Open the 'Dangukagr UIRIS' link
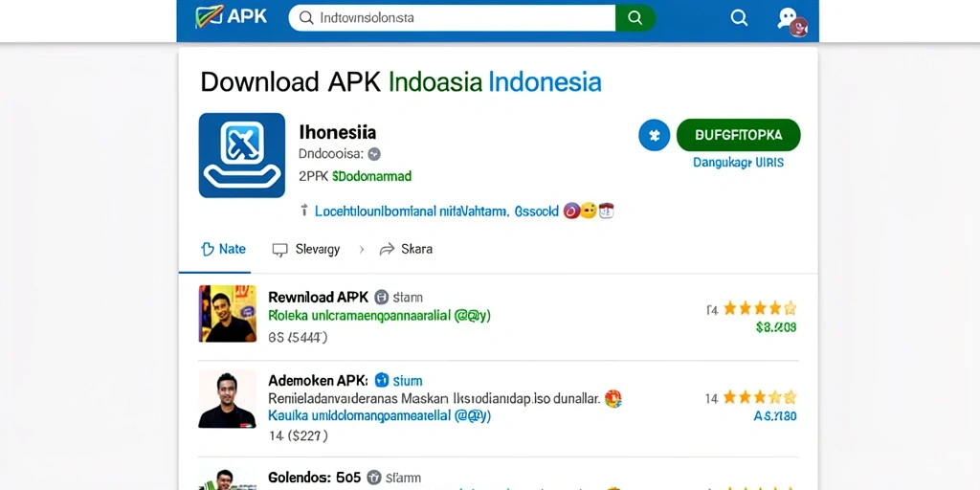Screen dimensions: 980x490 tap(738, 163)
